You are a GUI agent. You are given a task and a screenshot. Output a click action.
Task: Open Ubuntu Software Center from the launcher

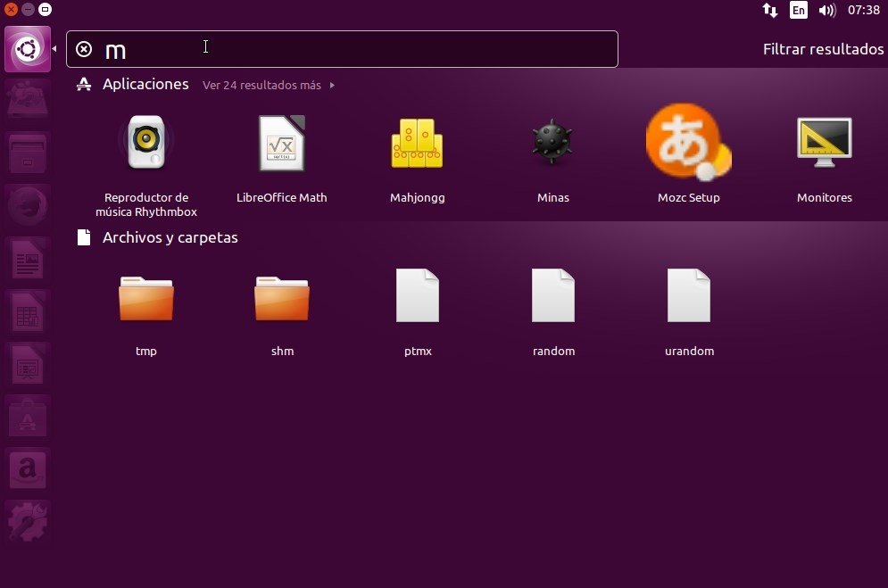point(28,417)
